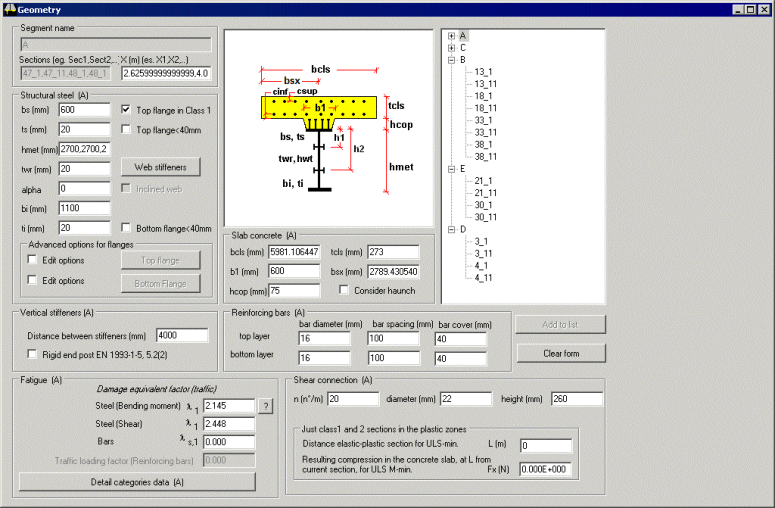The image size is (775, 508).
Task: Select tree item 30_11
Action: pos(486,217)
